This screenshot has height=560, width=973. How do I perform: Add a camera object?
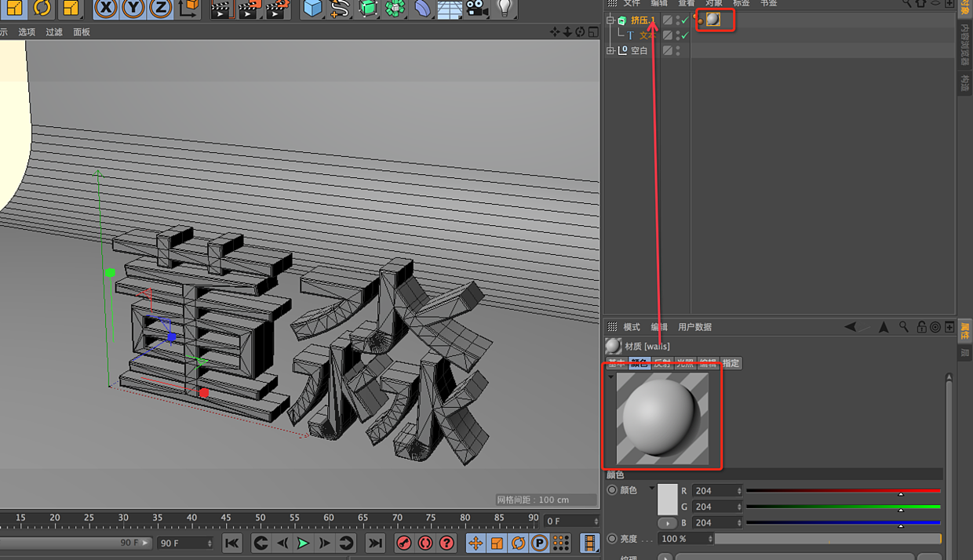pos(476,9)
